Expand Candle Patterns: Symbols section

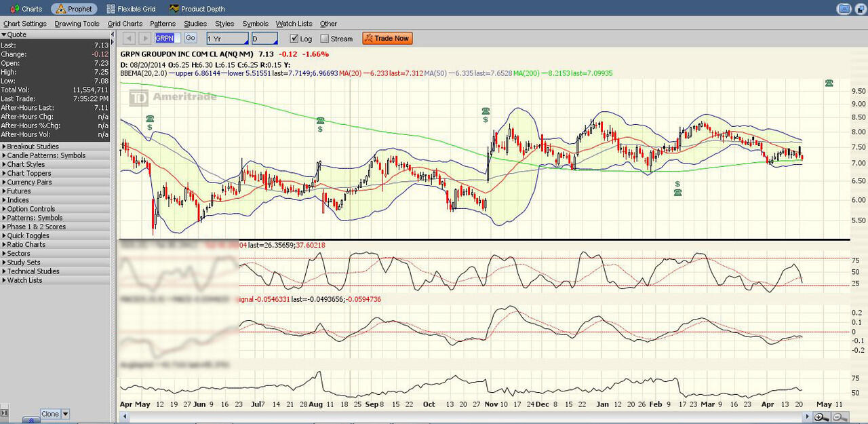[55, 155]
